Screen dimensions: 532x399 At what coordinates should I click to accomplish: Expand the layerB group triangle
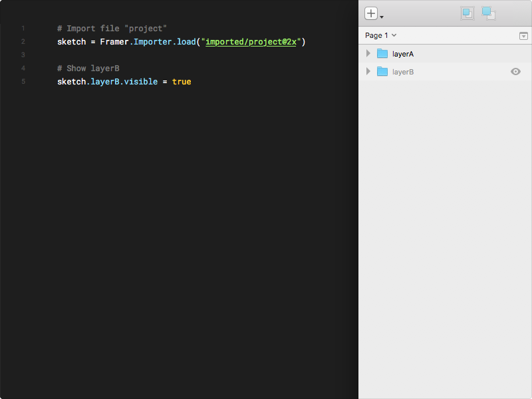(x=368, y=72)
